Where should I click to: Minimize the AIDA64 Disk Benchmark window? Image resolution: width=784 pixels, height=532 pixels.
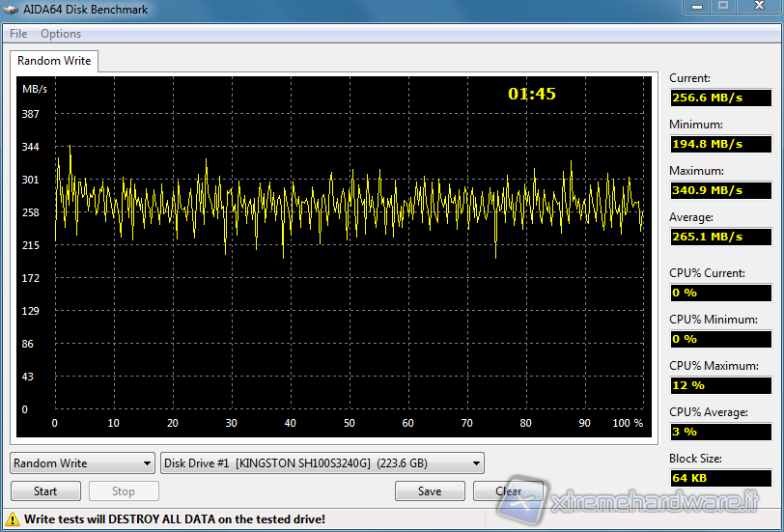point(696,7)
